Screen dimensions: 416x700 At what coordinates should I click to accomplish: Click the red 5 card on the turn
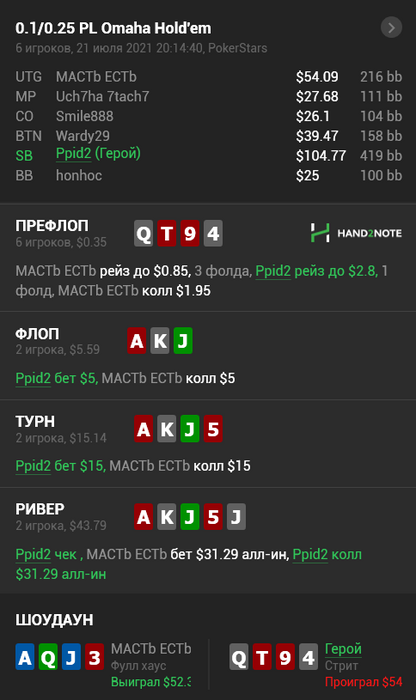point(213,429)
